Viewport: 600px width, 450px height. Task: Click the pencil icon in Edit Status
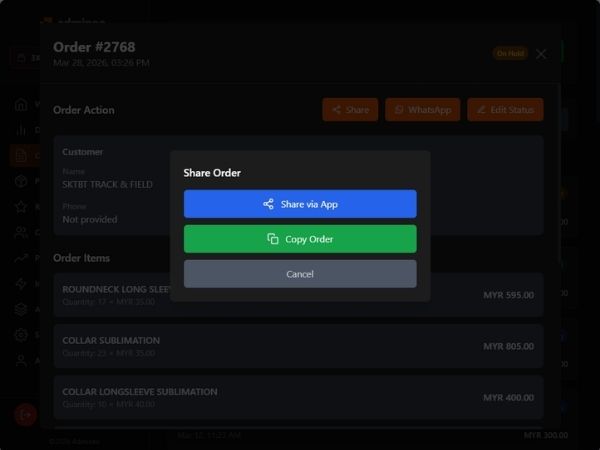tap(481, 110)
